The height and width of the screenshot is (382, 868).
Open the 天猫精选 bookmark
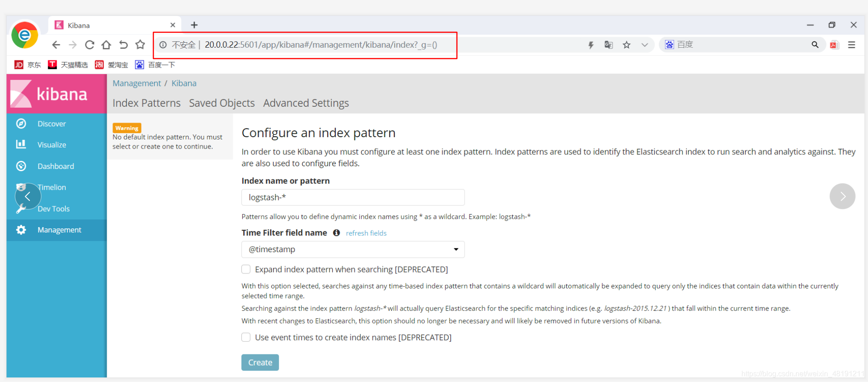[x=68, y=65]
